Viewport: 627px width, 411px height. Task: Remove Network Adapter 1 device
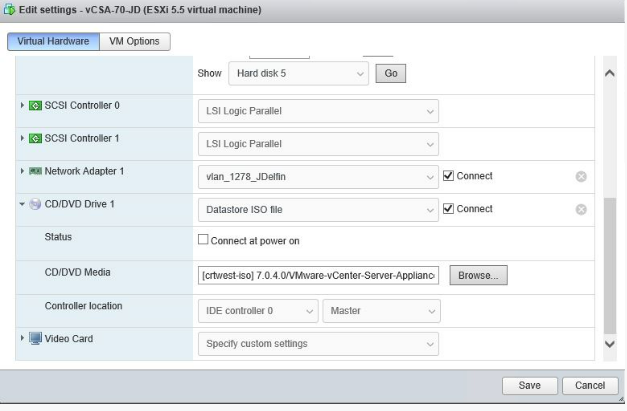click(x=581, y=177)
